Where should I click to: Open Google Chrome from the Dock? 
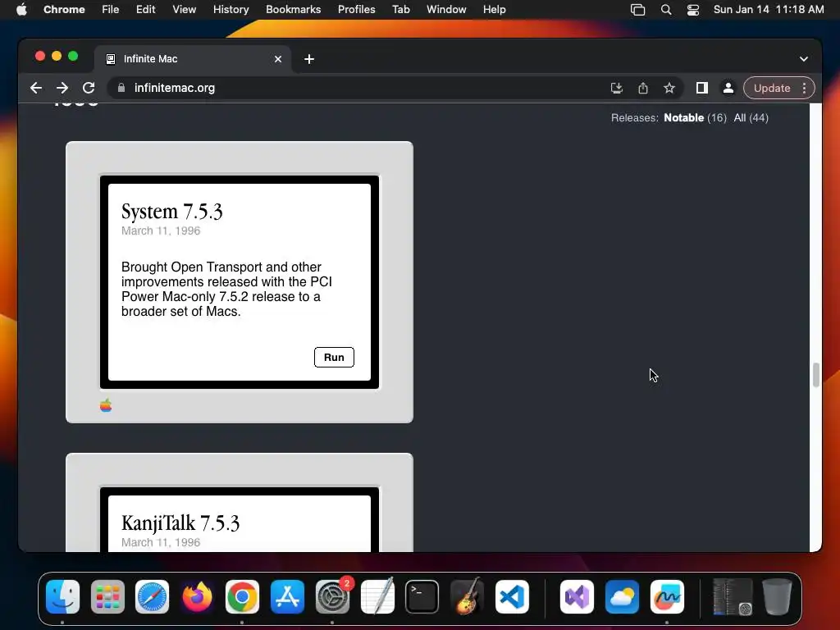tap(242, 597)
